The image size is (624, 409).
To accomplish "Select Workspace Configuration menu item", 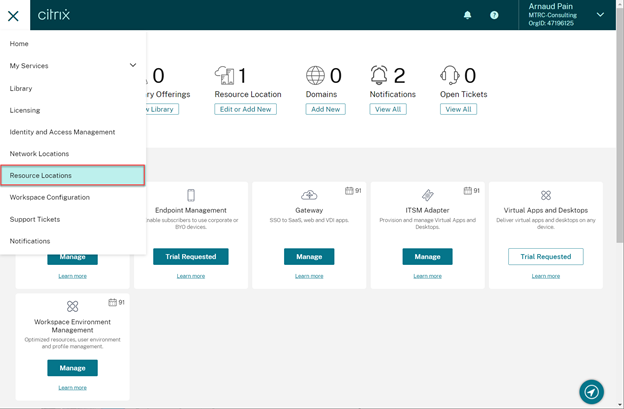I will pyautogui.click(x=49, y=197).
